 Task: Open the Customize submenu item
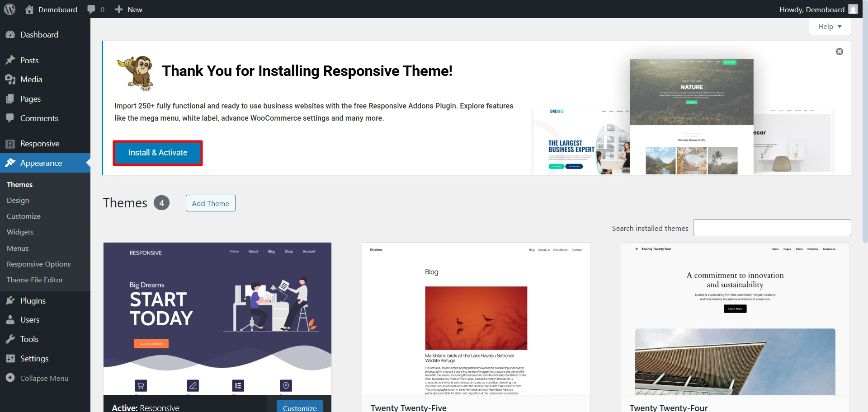pyautogui.click(x=24, y=216)
